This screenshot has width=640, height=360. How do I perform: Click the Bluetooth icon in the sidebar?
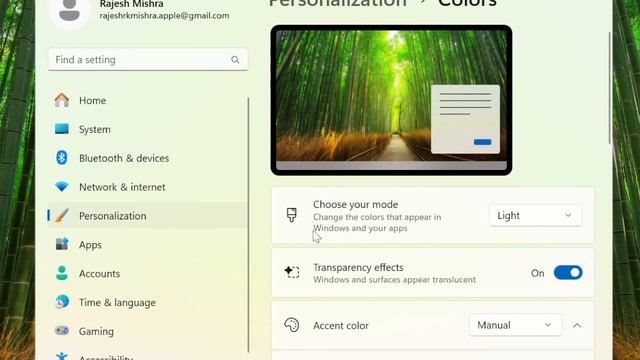click(x=62, y=158)
